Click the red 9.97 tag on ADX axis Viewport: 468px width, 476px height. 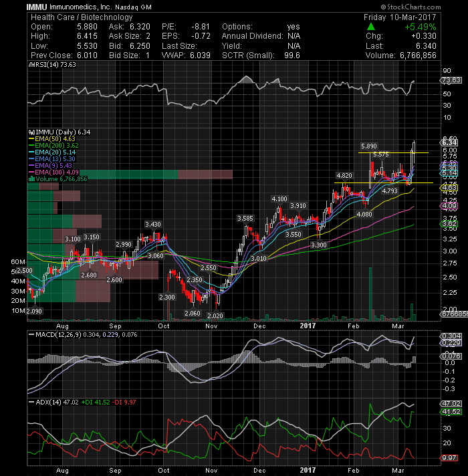(x=449, y=457)
